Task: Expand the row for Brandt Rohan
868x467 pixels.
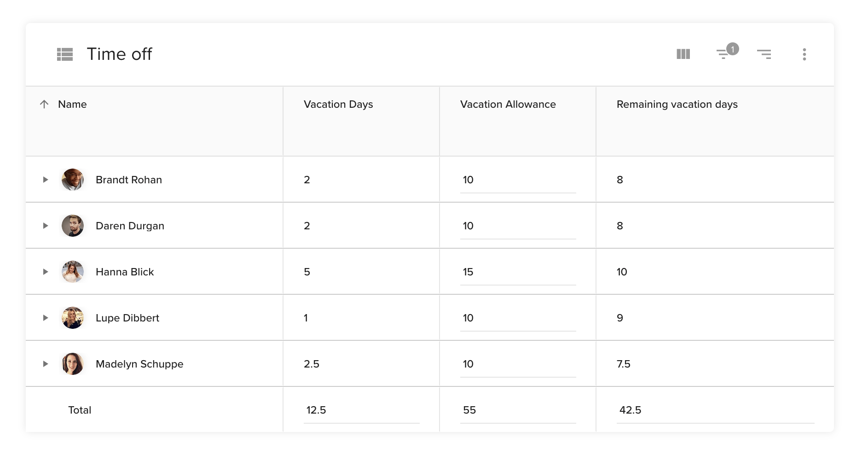Action: [45, 180]
